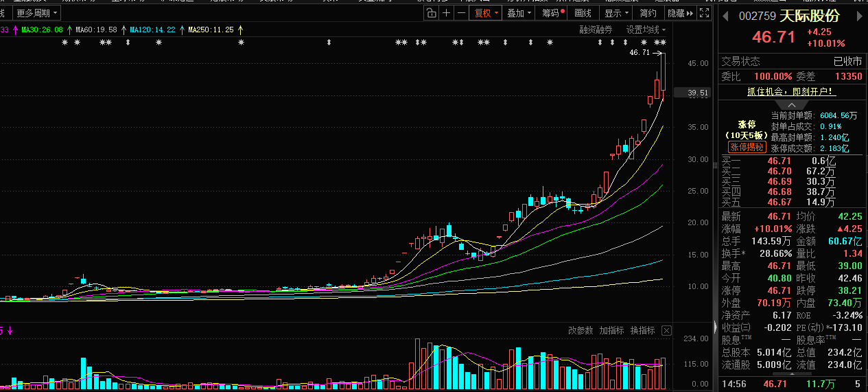Open the 更多周期 period dropdown
Screen dimensions: 868x392
[37, 13]
